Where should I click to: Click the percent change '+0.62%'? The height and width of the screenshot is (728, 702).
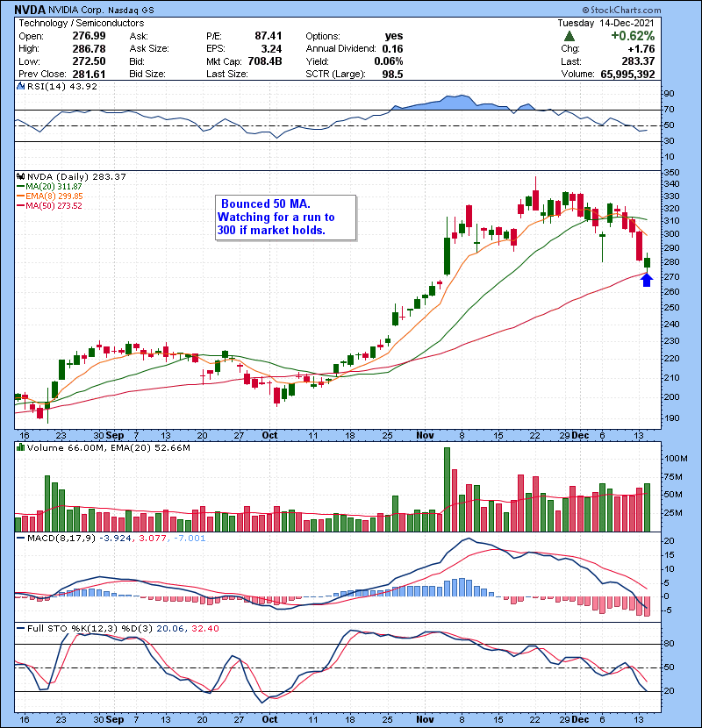pos(633,36)
